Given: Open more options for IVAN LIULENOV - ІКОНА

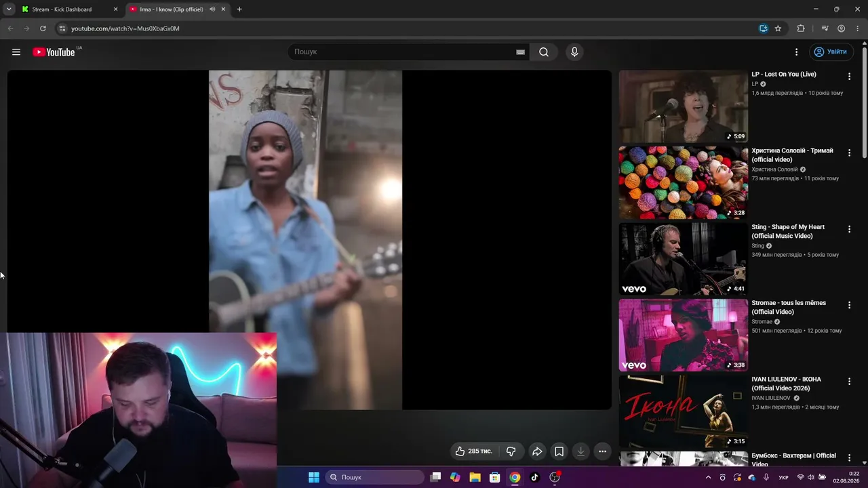Looking at the screenshot, I should click(x=849, y=382).
